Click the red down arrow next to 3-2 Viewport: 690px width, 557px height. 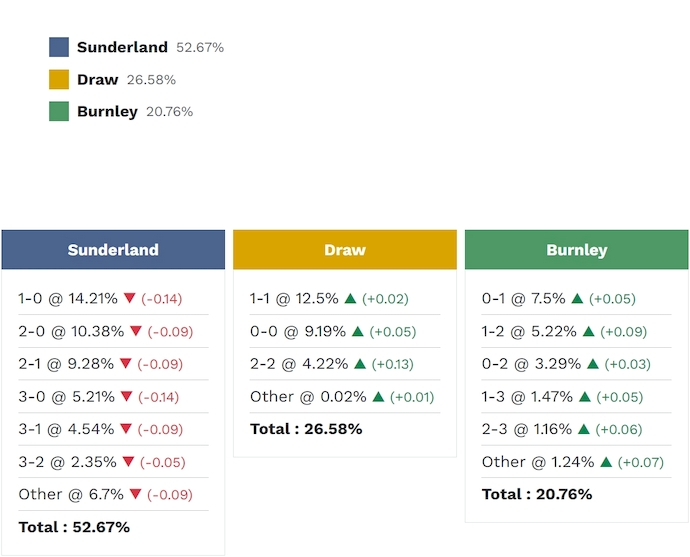click(x=128, y=462)
